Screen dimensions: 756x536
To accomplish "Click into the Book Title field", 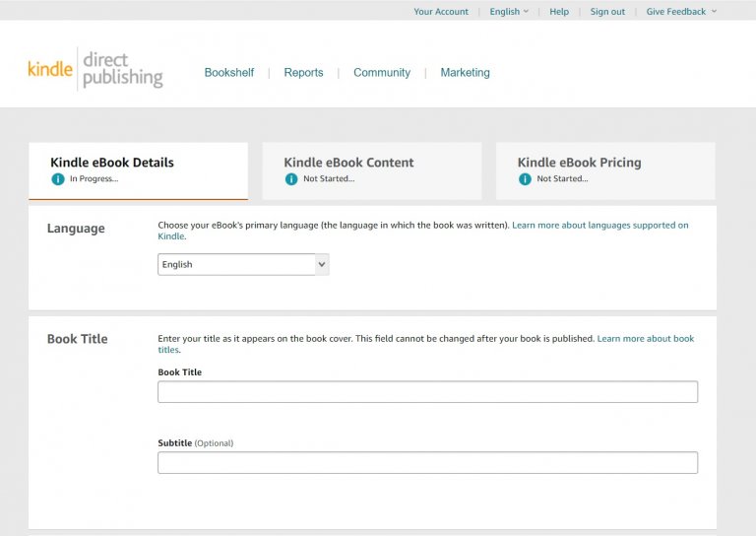I will pyautogui.click(x=427, y=392).
